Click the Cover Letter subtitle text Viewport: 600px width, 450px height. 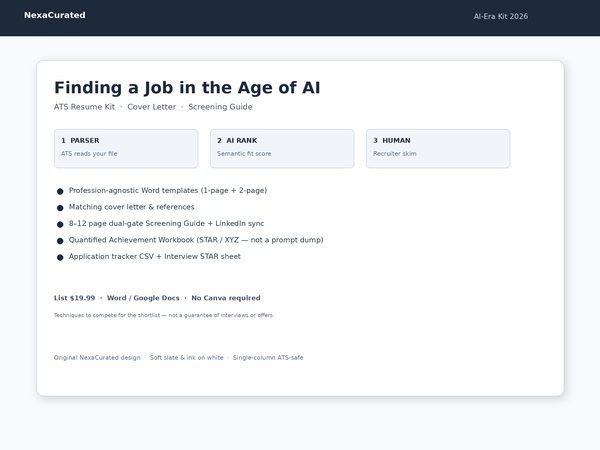[x=152, y=107]
